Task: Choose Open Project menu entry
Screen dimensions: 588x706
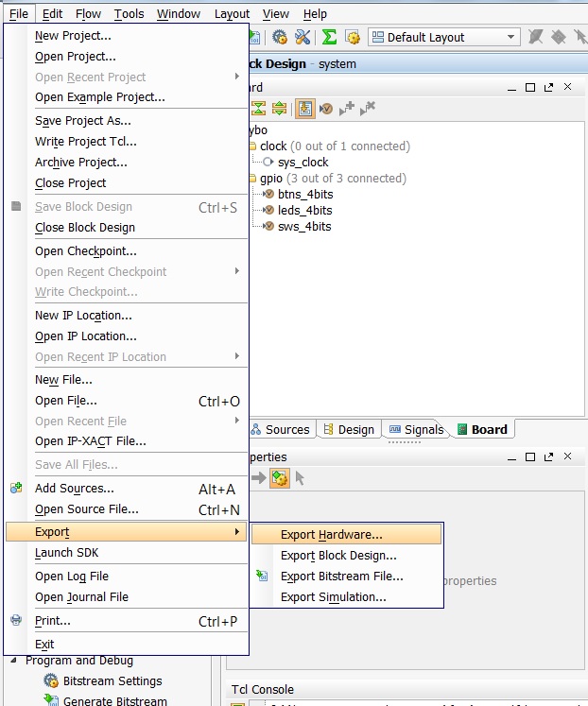Action: (x=127, y=57)
